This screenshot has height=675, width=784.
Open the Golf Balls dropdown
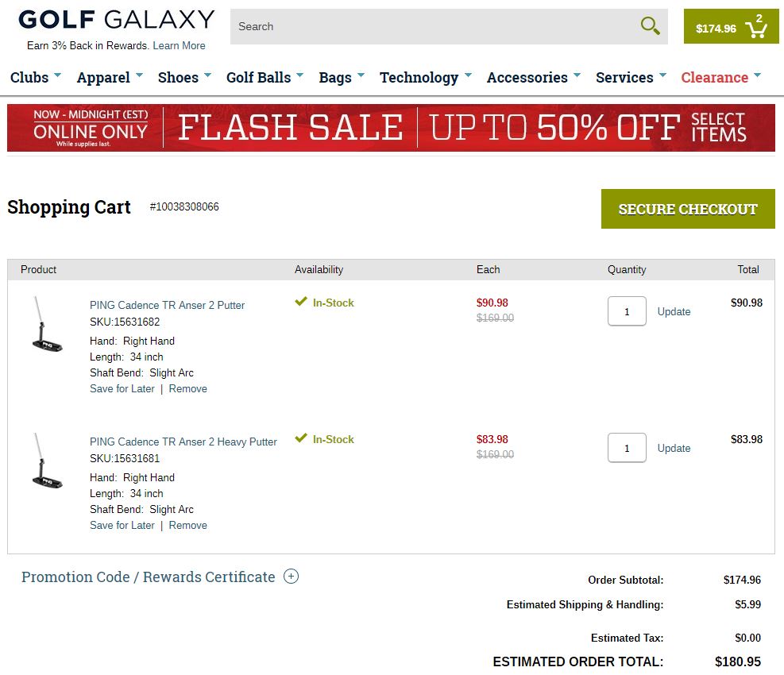pos(265,77)
